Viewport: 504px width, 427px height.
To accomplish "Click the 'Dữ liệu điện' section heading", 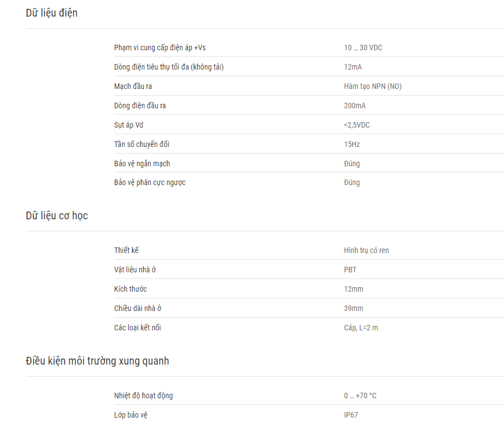I will [x=51, y=13].
